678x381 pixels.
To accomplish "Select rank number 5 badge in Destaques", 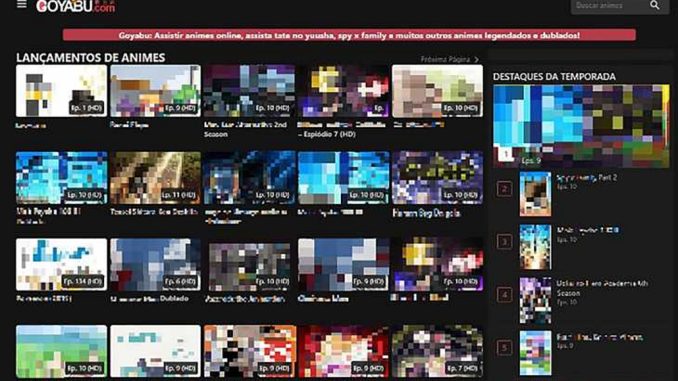I will [x=504, y=348].
